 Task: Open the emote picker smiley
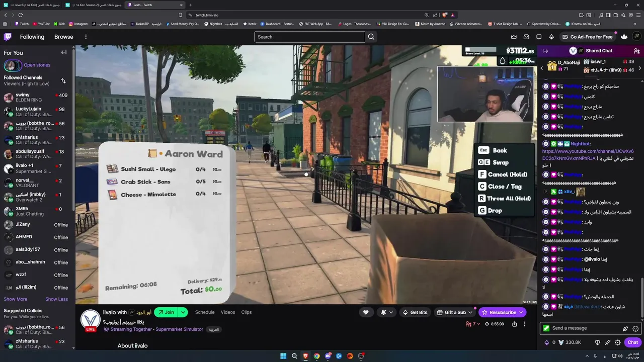pos(635,328)
